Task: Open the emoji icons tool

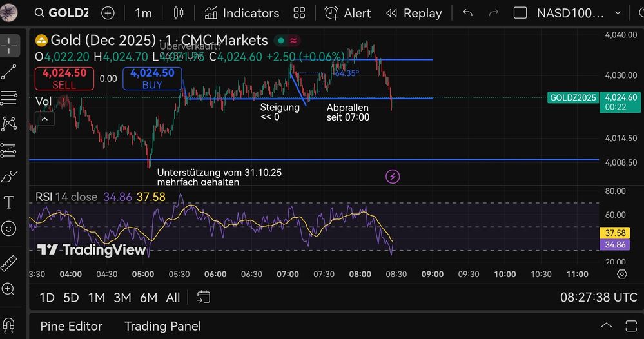Action: click(x=9, y=228)
